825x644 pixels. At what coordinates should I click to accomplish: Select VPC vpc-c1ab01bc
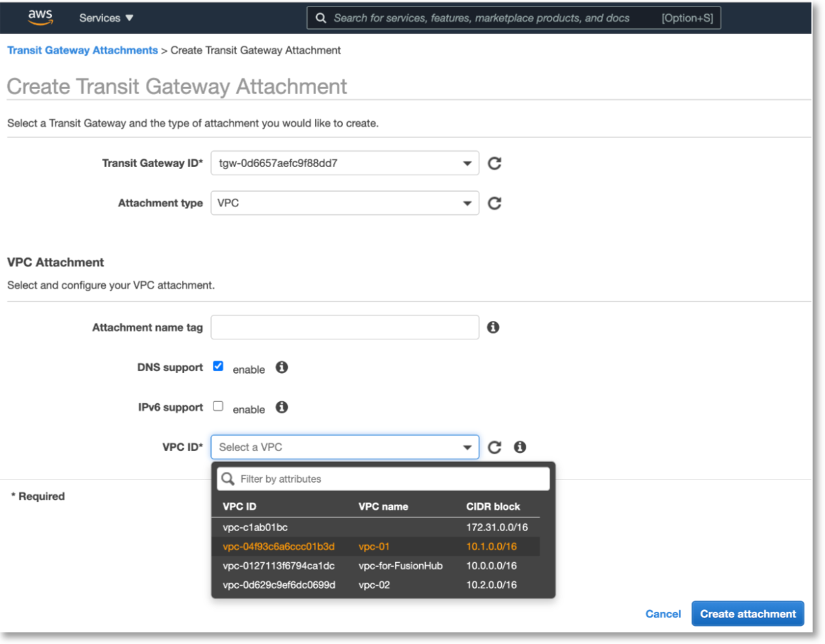pyautogui.click(x=376, y=527)
